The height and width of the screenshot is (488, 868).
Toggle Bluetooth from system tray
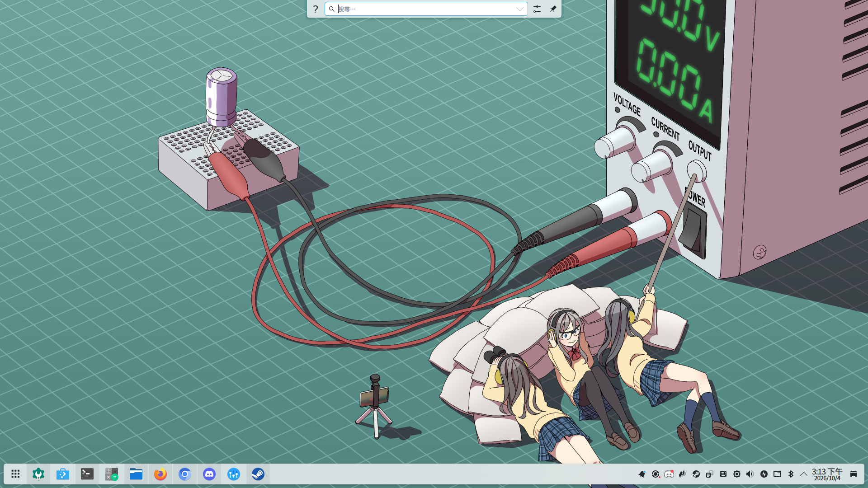click(x=791, y=474)
